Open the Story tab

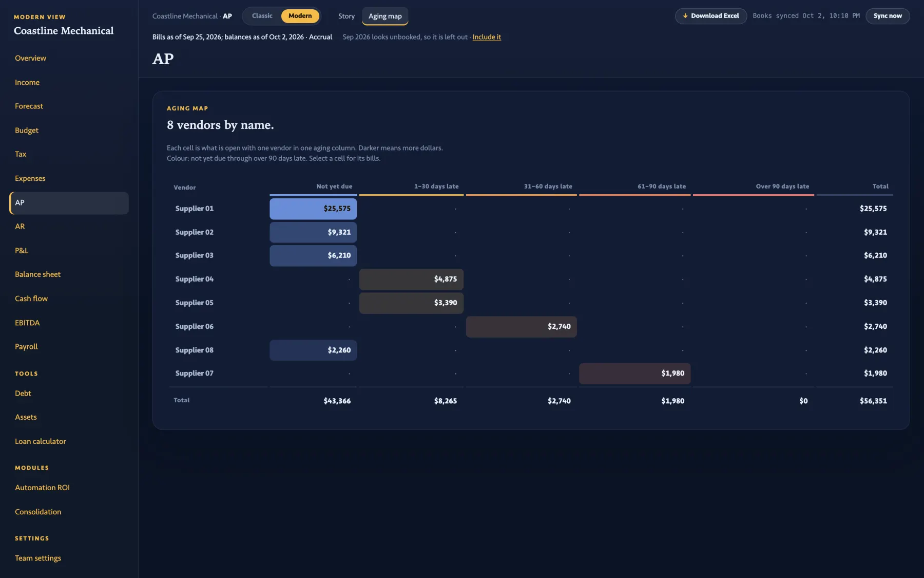[x=346, y=16]
